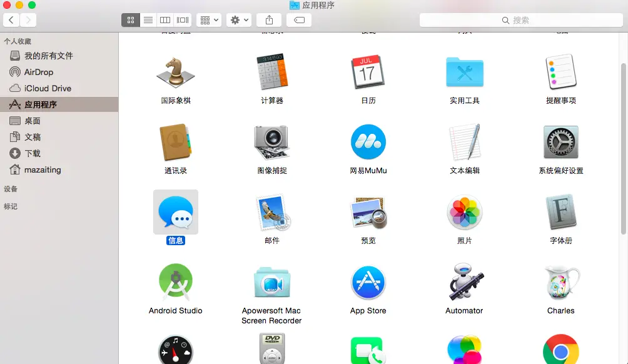Viewport: 628px width, 364px height.
Task: Open 桌面 desktop in sidebar
Action: 59,121
